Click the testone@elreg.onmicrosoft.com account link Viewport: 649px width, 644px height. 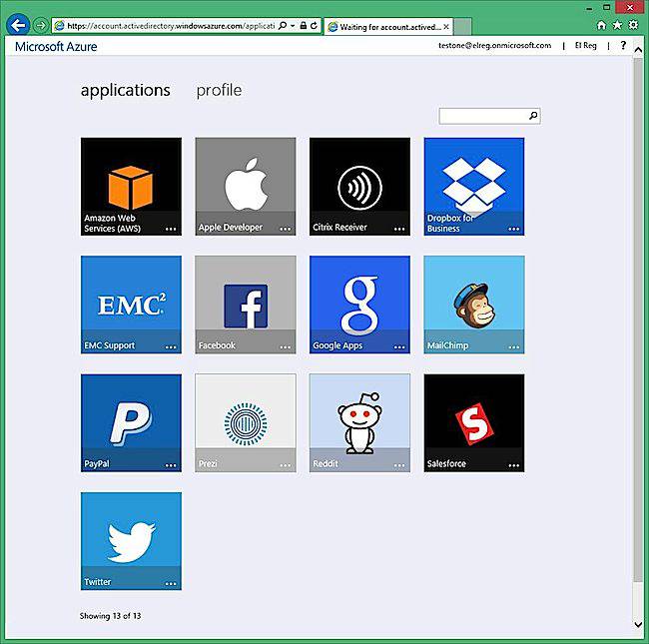point(494,45)
